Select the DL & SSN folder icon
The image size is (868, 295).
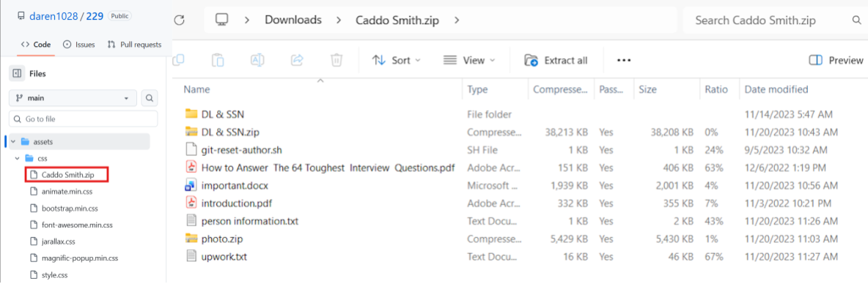click(191, 113)
